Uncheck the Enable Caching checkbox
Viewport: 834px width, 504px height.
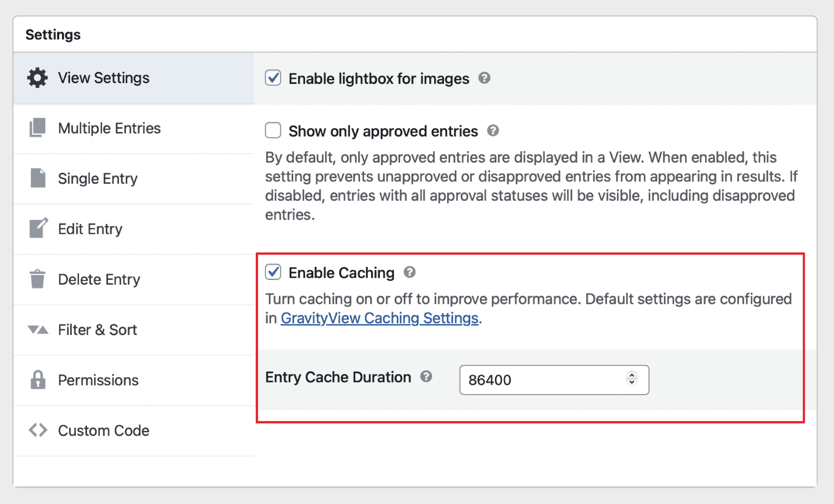[x=273, y=272]
